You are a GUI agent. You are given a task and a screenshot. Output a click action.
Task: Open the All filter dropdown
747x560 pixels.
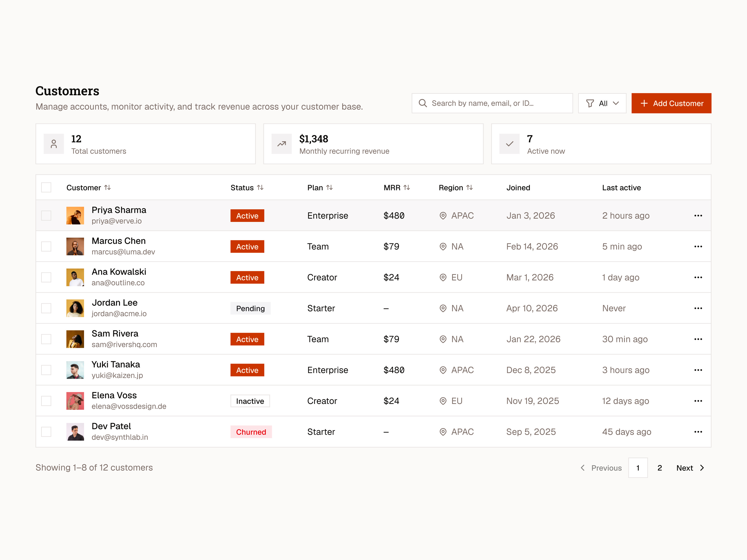602,103
